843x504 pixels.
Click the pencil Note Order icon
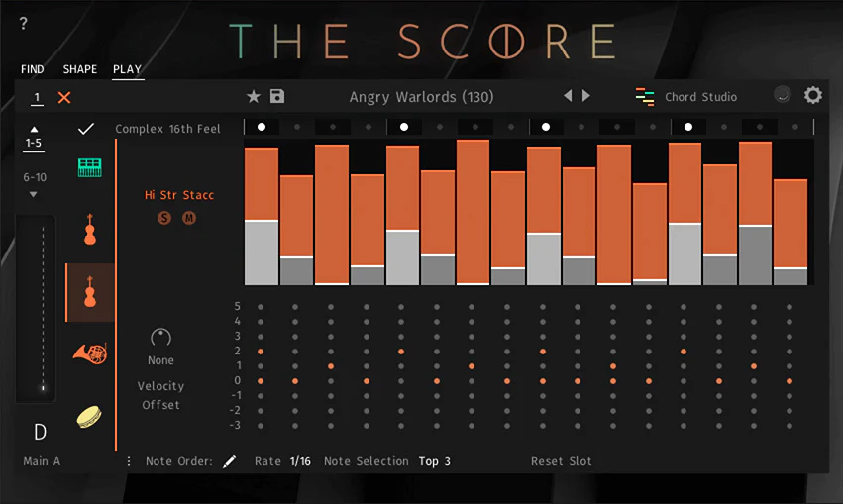coord(230,461)
